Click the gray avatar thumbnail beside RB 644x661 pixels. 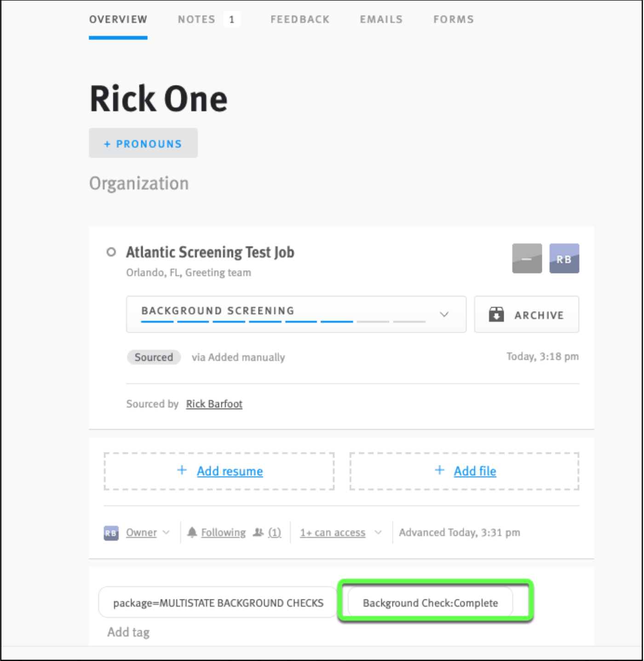[526, 258]
